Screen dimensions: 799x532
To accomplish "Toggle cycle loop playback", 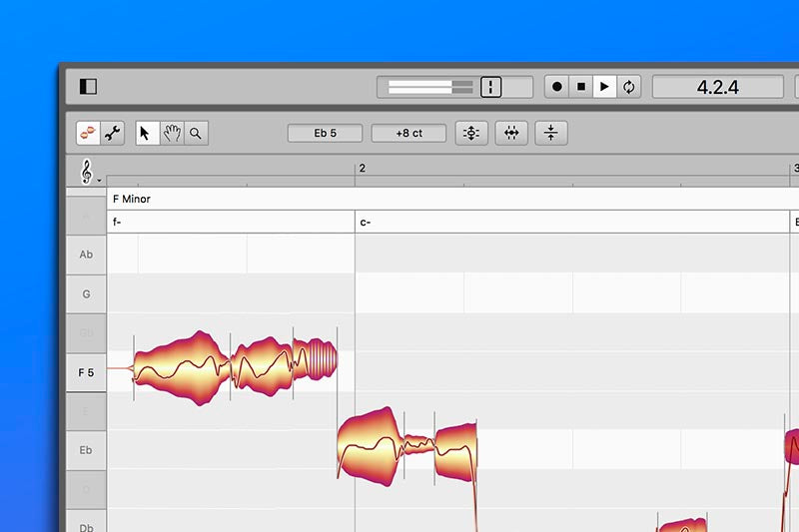I will [x=629, y=87].
